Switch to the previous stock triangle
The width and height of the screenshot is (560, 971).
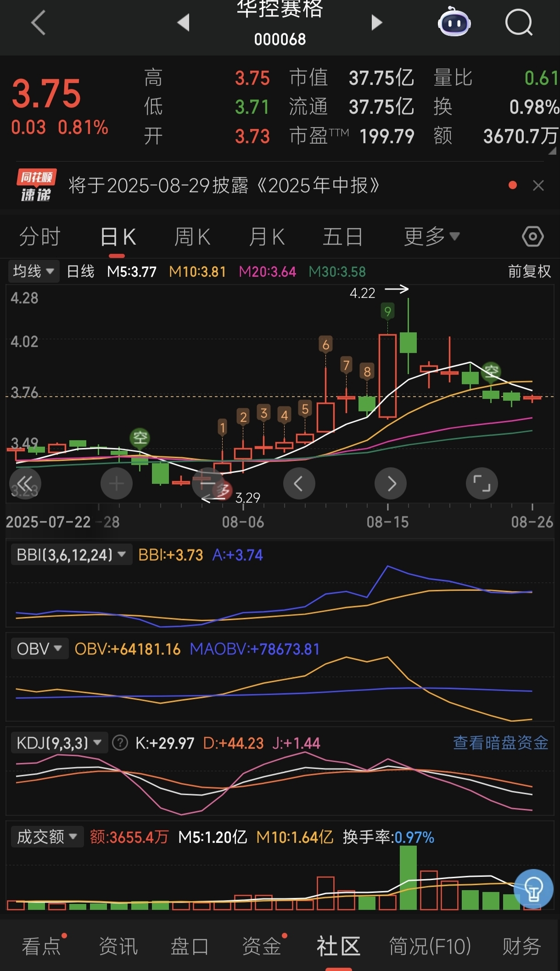coord(184,22)
